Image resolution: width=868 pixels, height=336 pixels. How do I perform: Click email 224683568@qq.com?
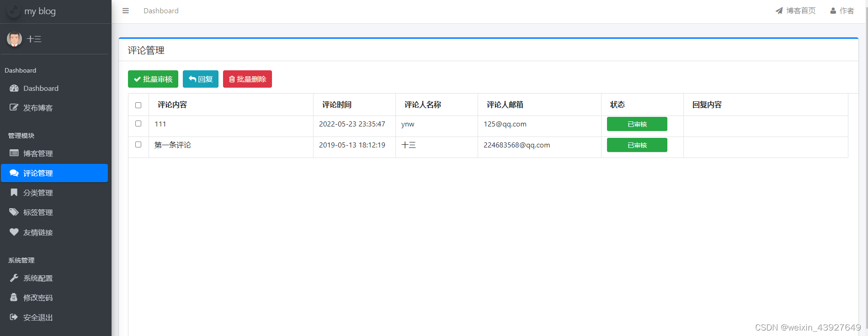coord(517,145)
